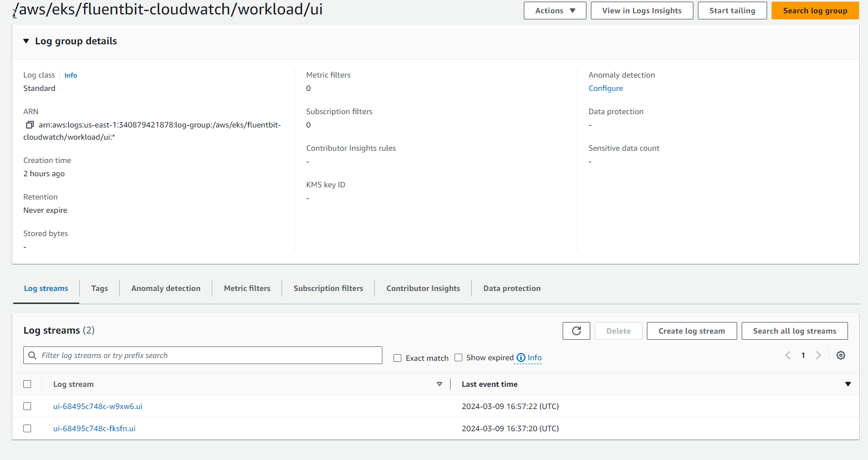The width and height of the screenshot is (868, 460).
Task: Click the KMS key ID label
Action: pos(325,185)
